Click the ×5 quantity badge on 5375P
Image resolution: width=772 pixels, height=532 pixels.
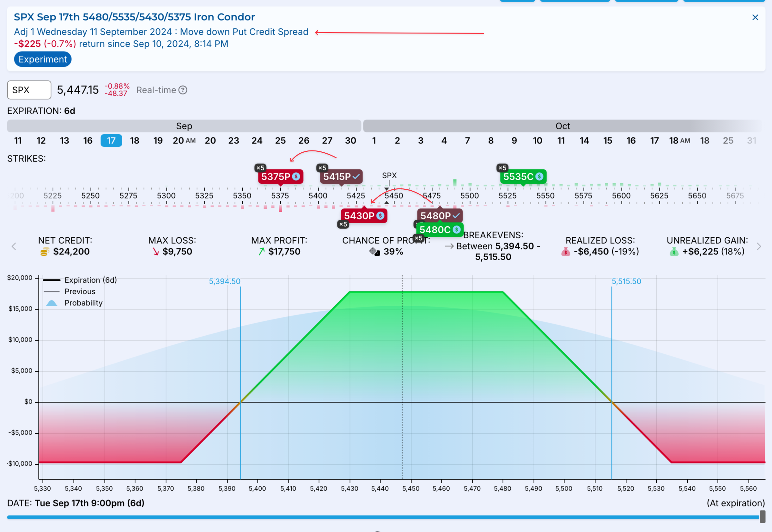click(x=260, y=168)
